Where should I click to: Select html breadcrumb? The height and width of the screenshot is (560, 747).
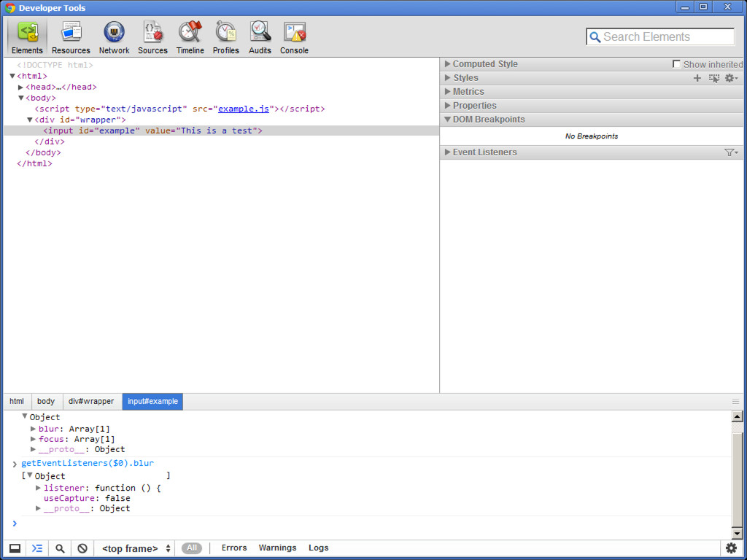pos(17,402)
